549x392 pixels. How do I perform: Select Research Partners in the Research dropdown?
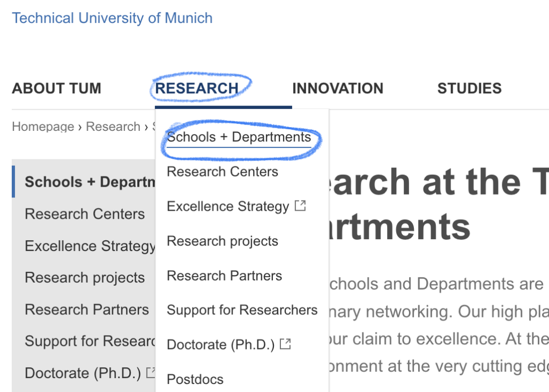(225, 276)
